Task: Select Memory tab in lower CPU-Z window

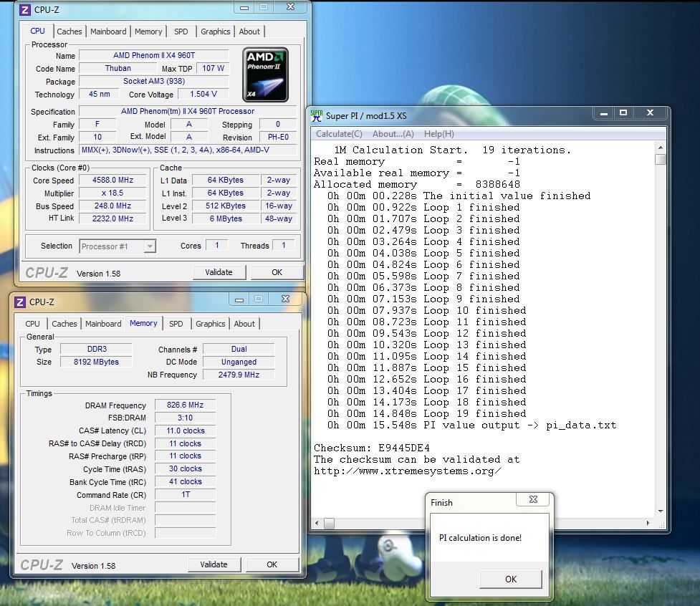Action: pos(143,323)
